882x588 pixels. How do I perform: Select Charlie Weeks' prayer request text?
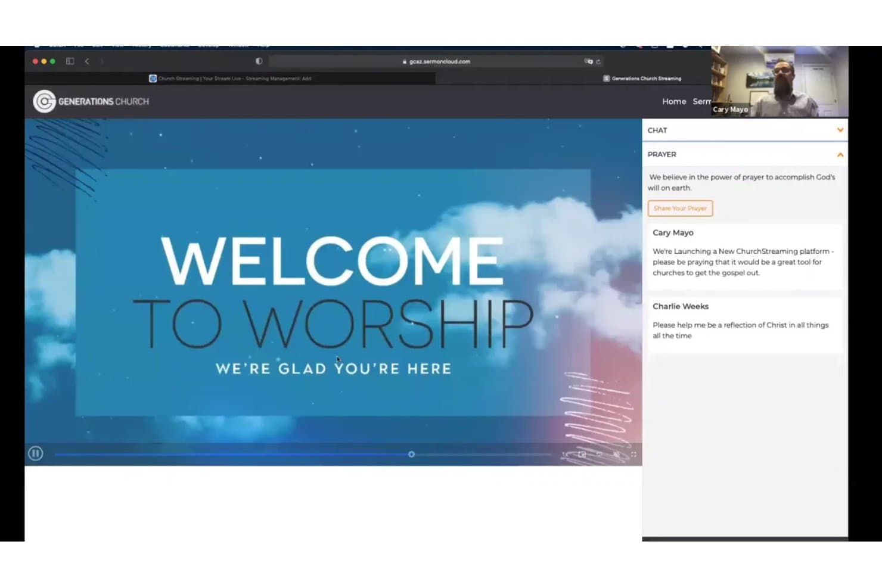pos(740,330)
